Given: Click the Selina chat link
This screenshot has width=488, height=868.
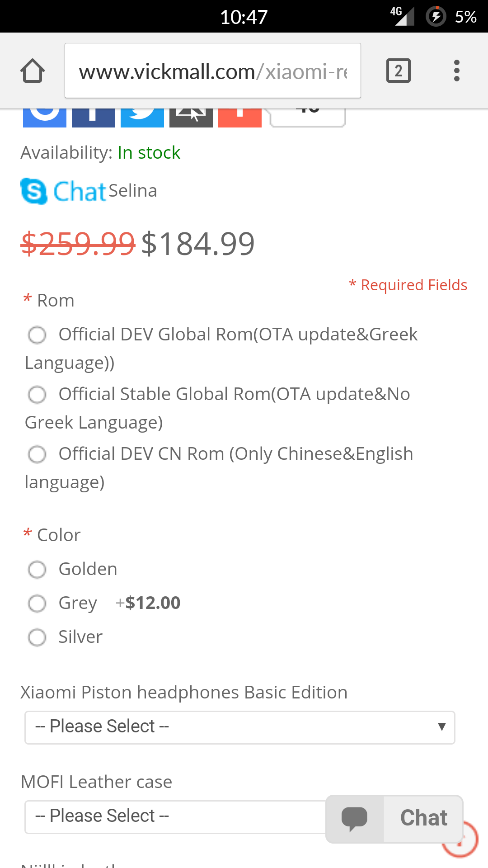Looking at the screenshot, I should point(132,191).
